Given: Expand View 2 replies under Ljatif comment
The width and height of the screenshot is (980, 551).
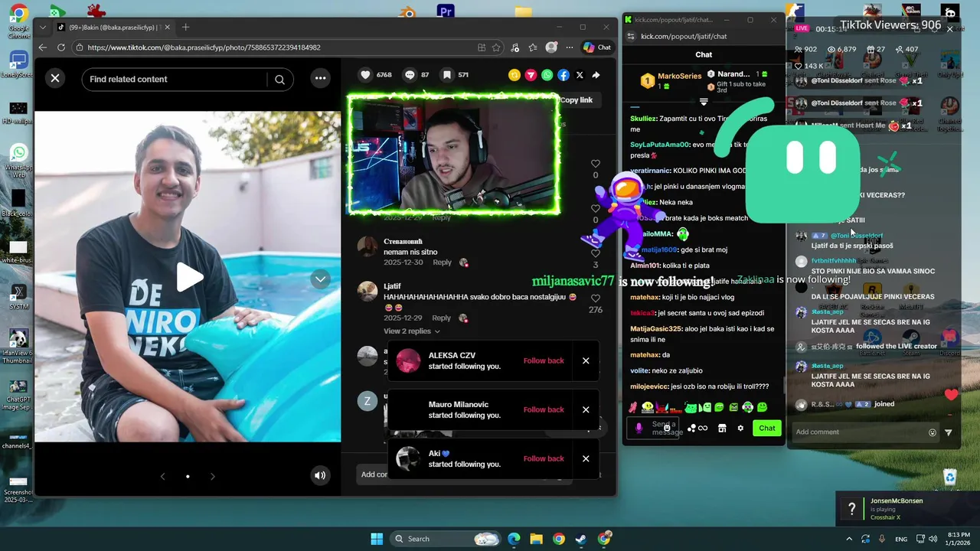Looking at the screenshot, I should coord(412,331).
